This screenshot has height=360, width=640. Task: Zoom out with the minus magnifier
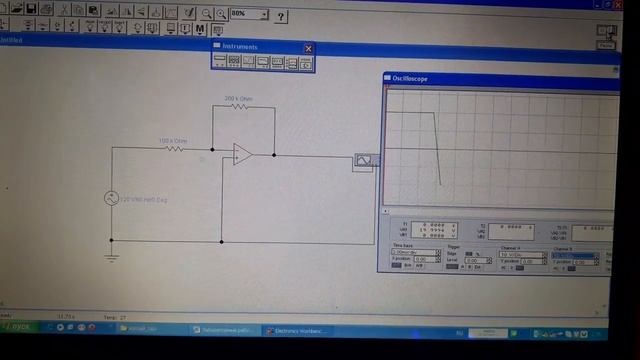point(207,13)
